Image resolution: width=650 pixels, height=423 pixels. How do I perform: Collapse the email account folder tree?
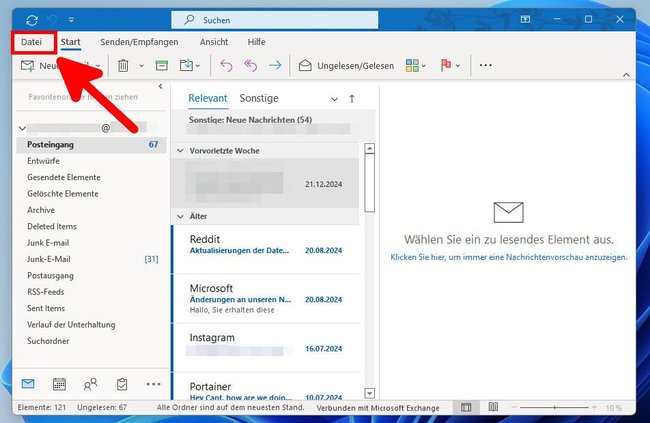tap(23, 129)
